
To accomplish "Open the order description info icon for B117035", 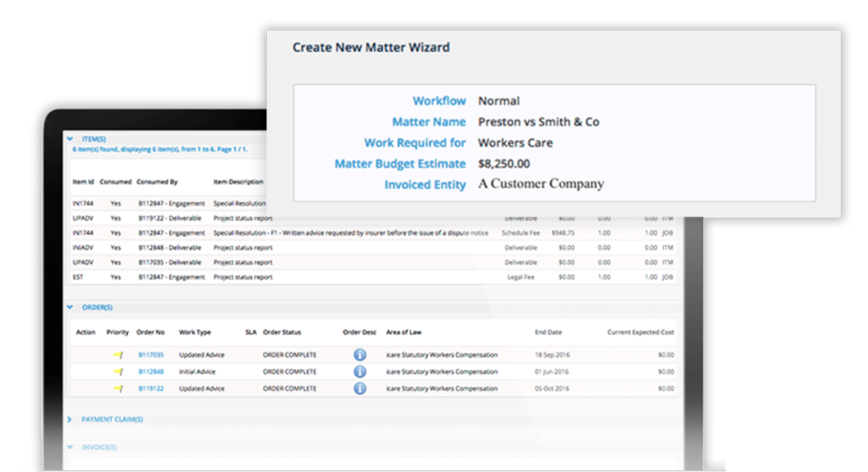I will click(360, 354).
